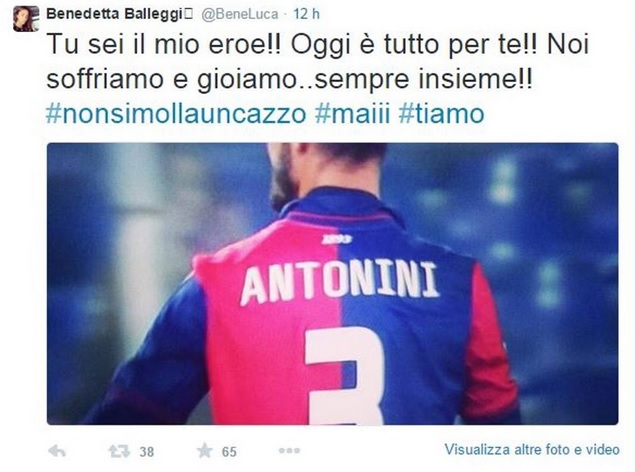This screenshot has width=635, height=472.
Task: Select the #tiamo hashtag link
Action: pyautogui.click(x=441, y=114)
